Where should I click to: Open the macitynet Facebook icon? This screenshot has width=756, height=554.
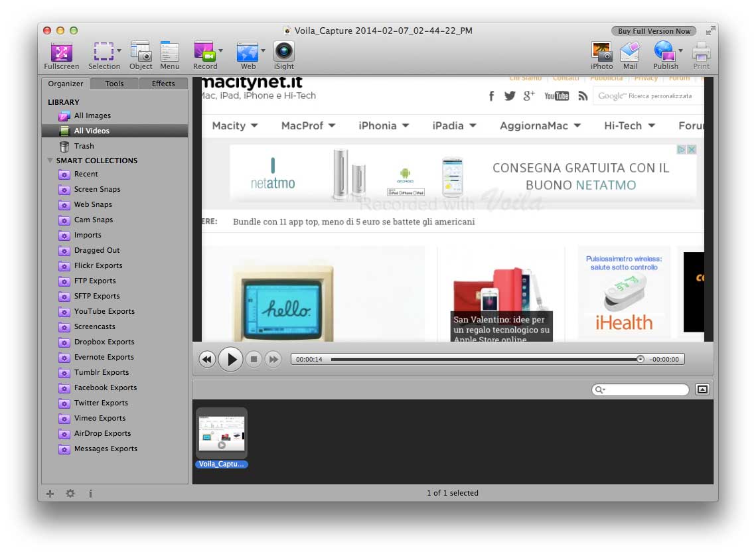(491, 96)
